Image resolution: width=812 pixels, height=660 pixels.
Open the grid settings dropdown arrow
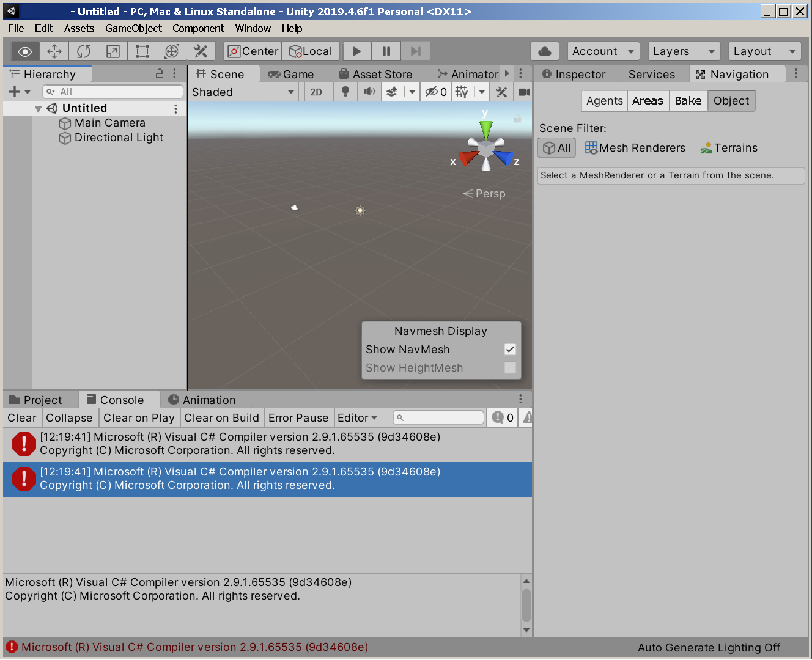(481, 92)
